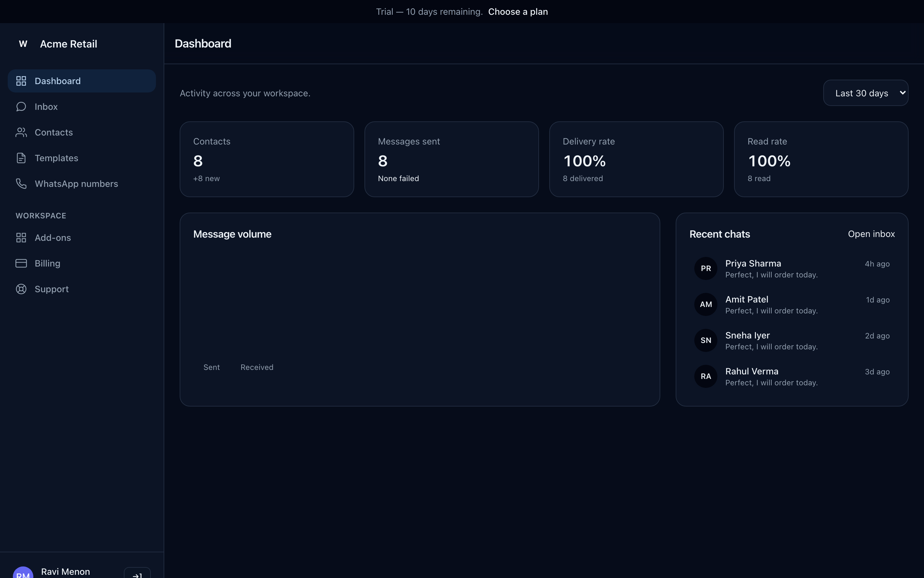Go to Dashboard menu item

click(82, 81)
